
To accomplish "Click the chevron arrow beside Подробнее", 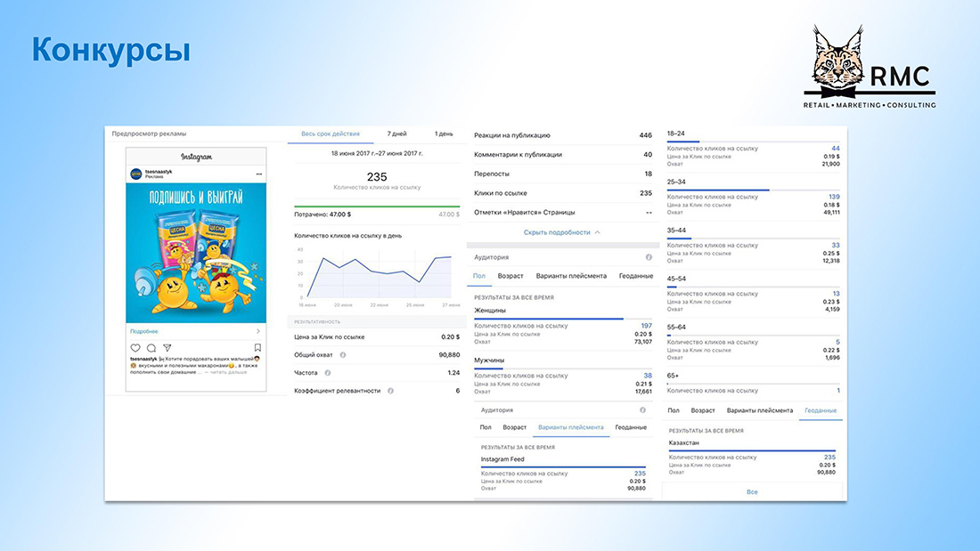I will (258, 331).
